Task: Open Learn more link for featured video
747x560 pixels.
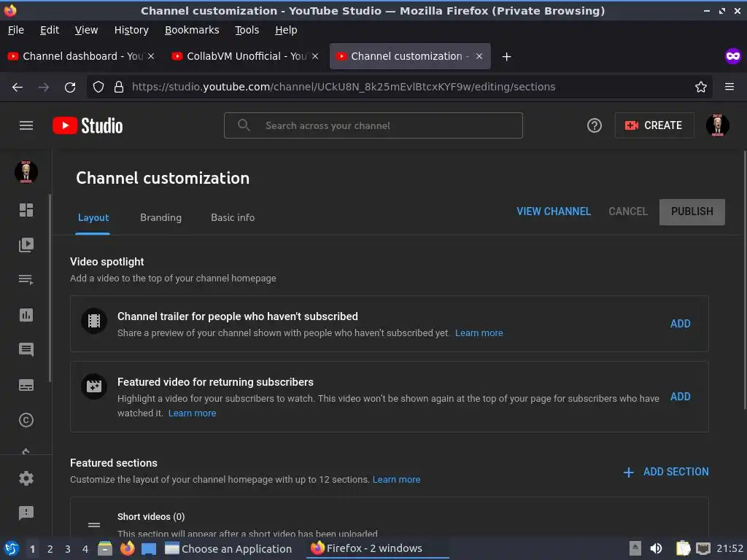Action: (x=192, y=413)
